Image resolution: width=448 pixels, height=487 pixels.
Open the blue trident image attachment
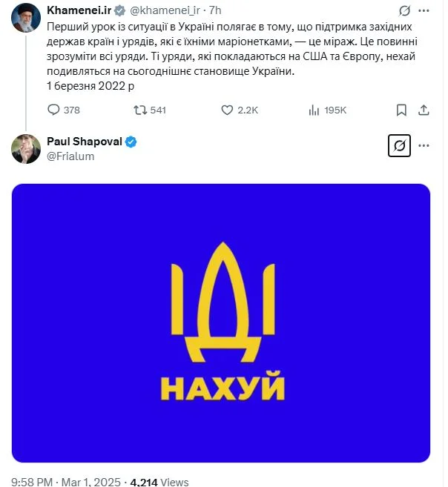click(221, 323)
